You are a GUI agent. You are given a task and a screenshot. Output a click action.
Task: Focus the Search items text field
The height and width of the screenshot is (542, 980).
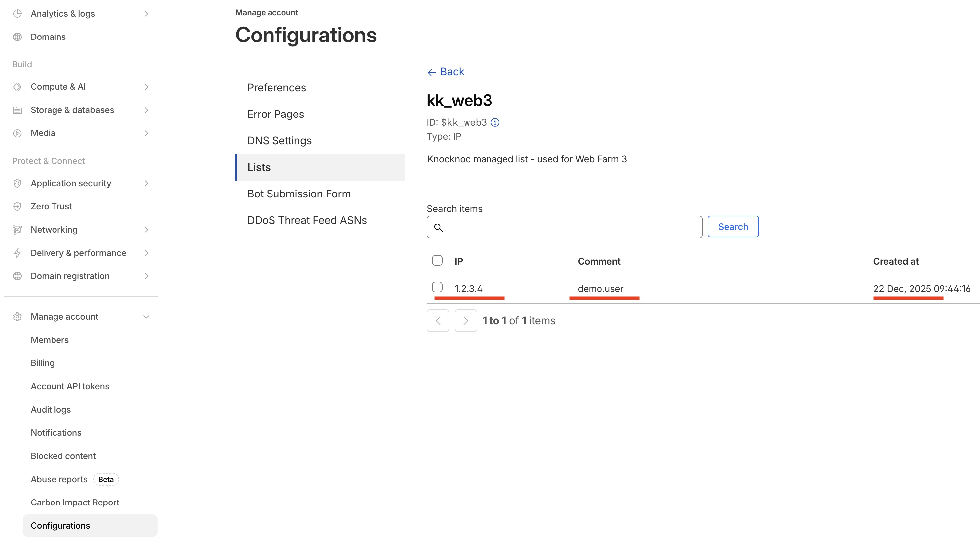[571, 227]
